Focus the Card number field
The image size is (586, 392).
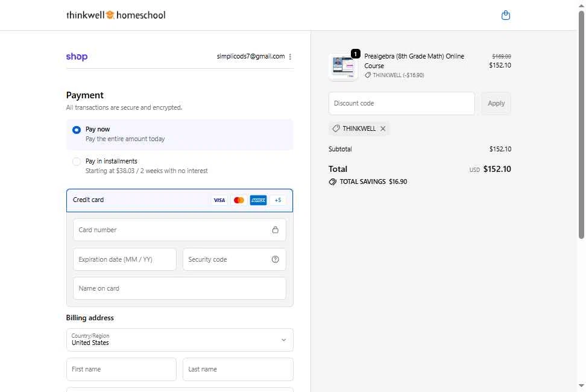[x=180, y=230]
